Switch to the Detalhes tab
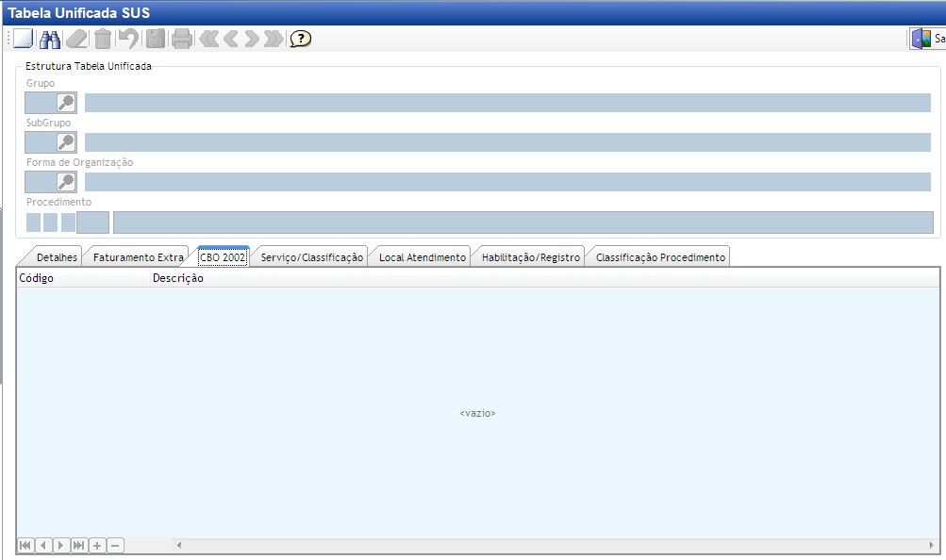Image resolution: width=946 pixels, height=560 pixels. coord(57,257)
